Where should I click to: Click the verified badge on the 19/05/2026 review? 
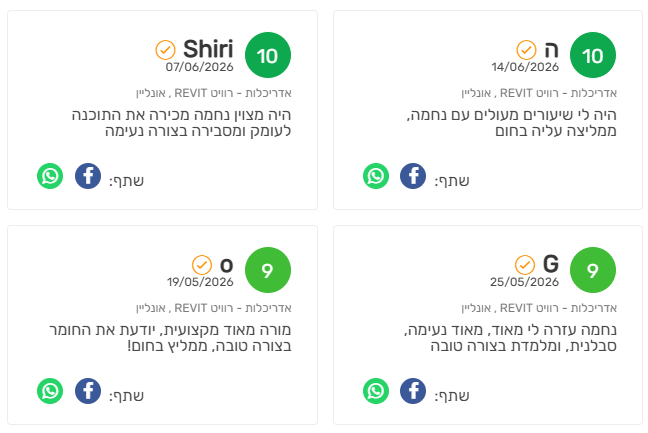click(x=202, y=265)
